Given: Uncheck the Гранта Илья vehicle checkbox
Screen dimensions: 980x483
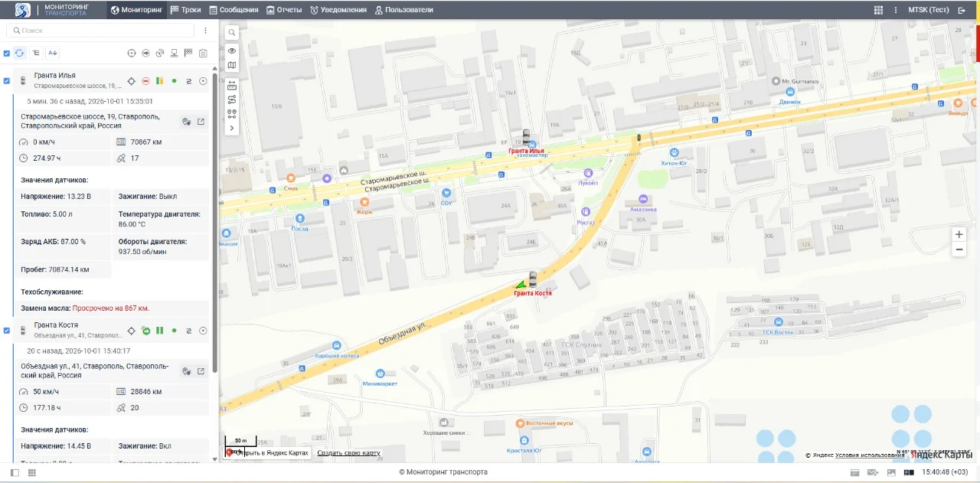Looking at the screenshot, I should (x=7, y=80).
